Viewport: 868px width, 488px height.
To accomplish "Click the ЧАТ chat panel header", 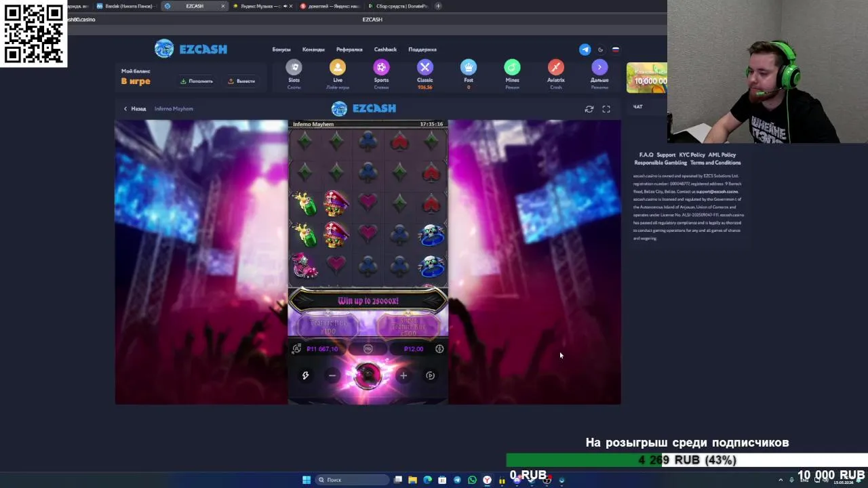I will point(638,106).
